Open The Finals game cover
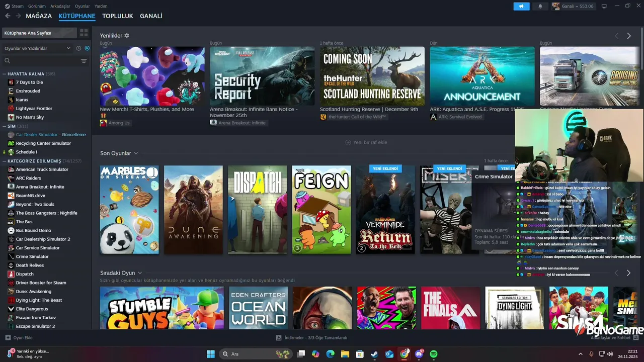 (451, 308)
